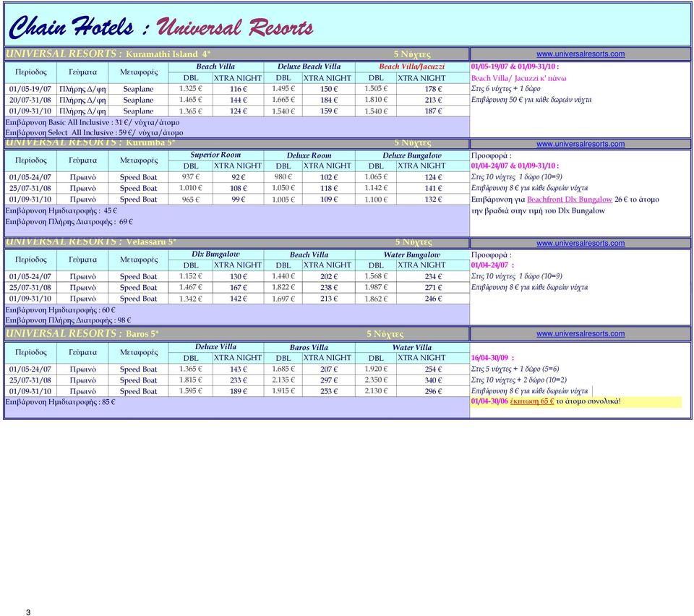Select the 'Deluxe Villa' column header

tap(215, 347)
